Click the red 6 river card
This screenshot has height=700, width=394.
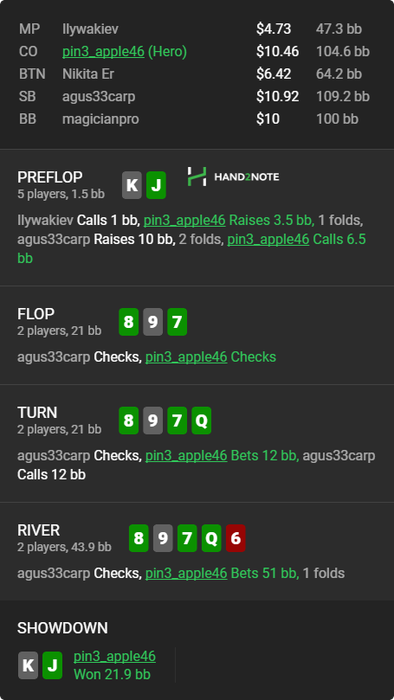pos(235,538)
